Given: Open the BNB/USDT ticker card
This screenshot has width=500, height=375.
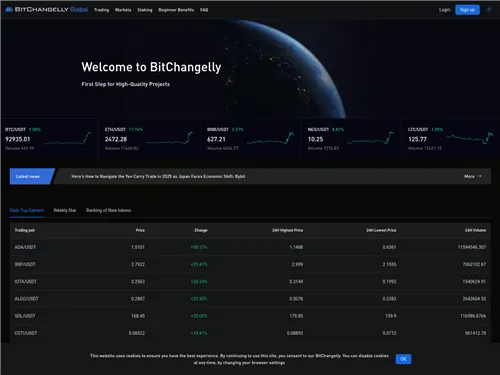Looking at the screenshot, I should click(251, 139).
